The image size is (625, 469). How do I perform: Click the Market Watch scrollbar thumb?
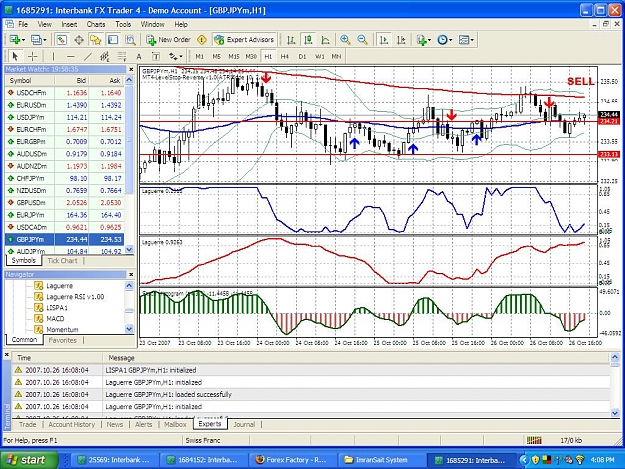[129, 140]
